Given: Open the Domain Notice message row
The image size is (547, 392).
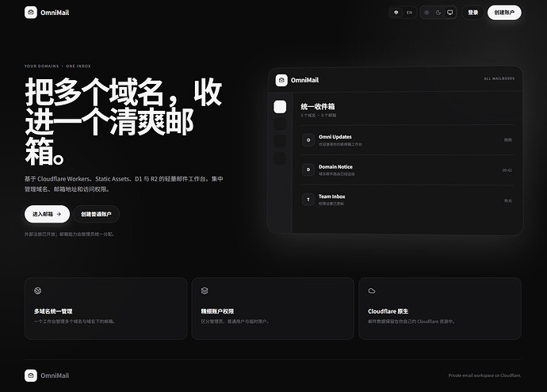Looking at the screenshot, I should [407, 169].
